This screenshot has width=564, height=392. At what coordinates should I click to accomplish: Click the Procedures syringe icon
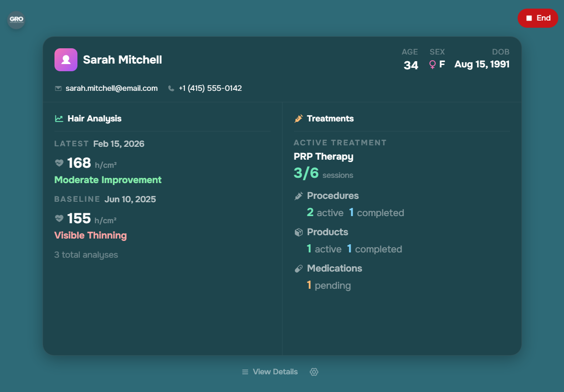pyautogui.click(x=299, y=196)
